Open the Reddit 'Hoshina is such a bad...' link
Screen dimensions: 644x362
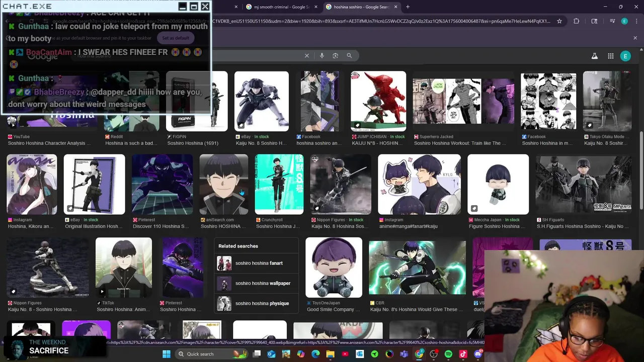point(131,143)
